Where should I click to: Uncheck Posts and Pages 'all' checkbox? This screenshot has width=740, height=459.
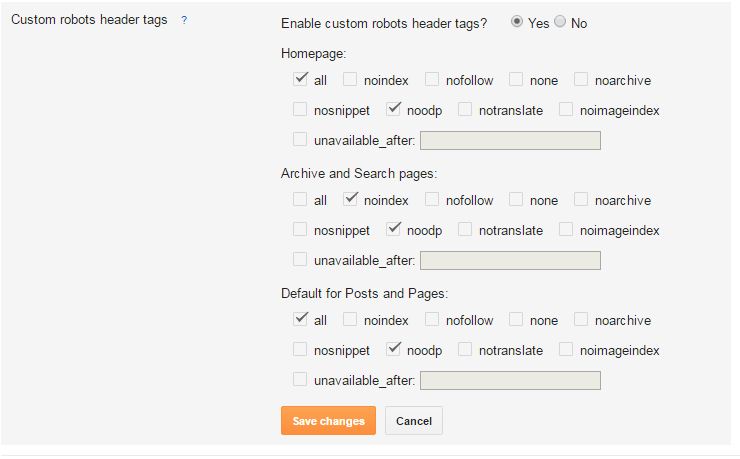click(x=300, y=319)
